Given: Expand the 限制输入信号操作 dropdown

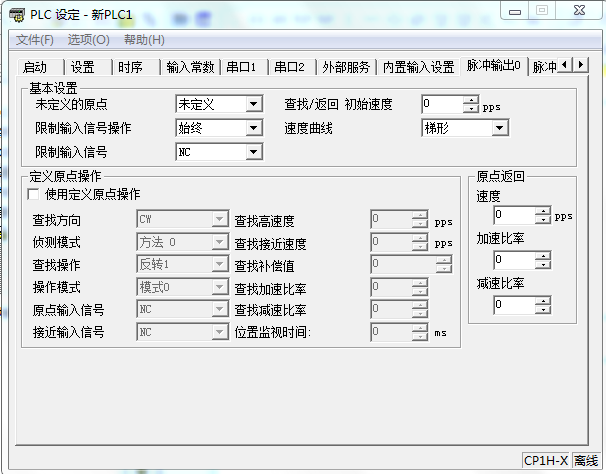Looking at the screenshot, I should click(253, 128).
